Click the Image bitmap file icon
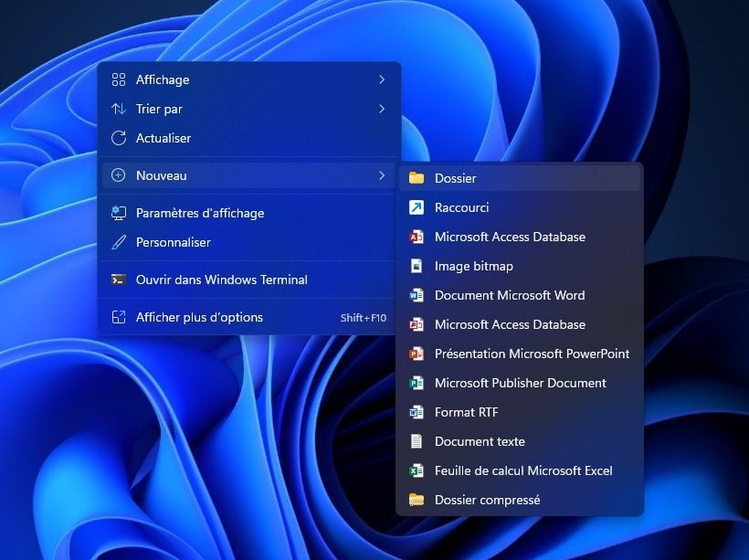Screen dimensions: 749x560 [417, 266]
